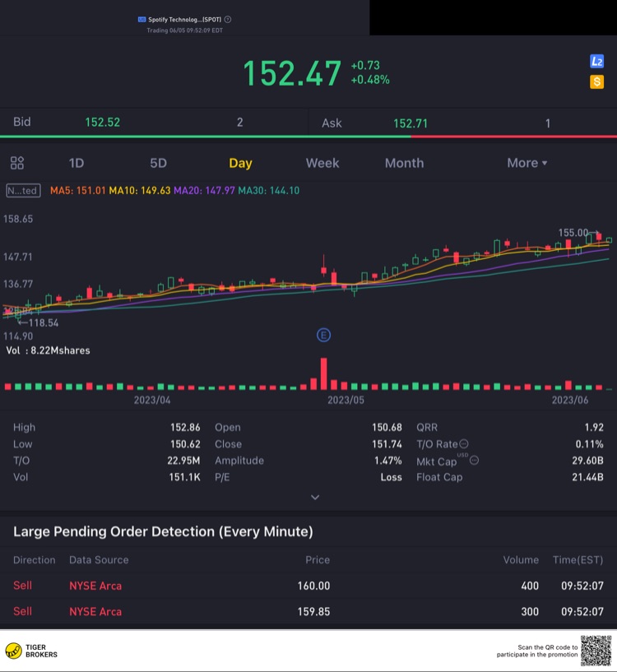Click the last price 152.47
Viewport: 617px width, 672px height.
tap(292, 73)
